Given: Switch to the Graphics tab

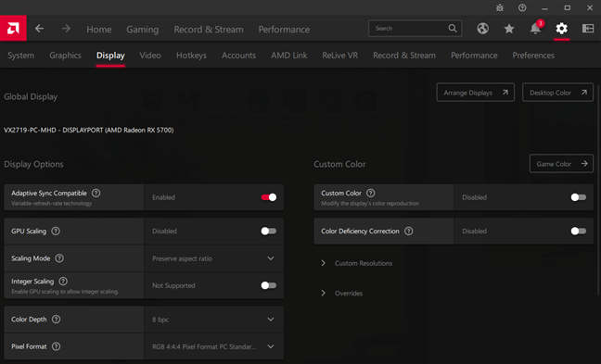Looking at the screenshot, I should (x=65, y=56).
